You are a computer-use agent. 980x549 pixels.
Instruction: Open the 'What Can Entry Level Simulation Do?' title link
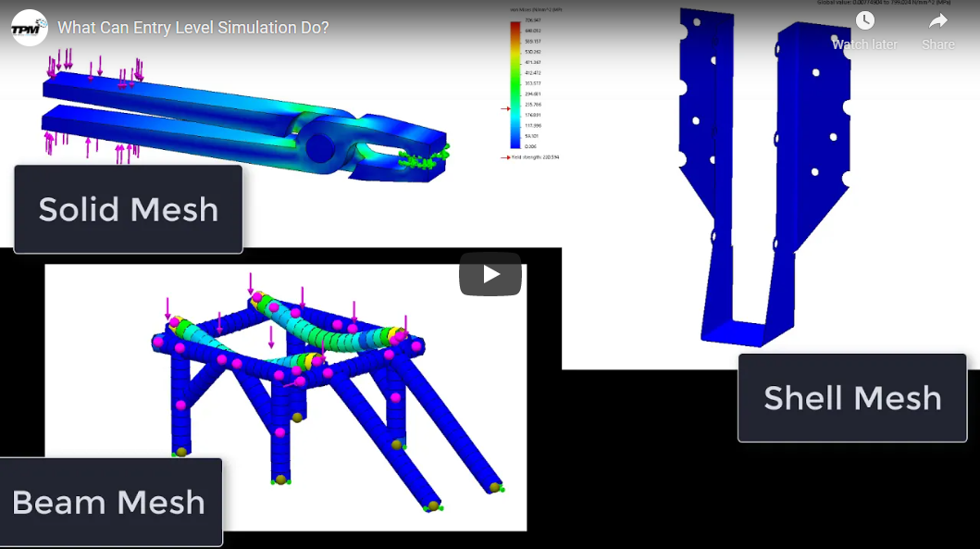point(192,28)
